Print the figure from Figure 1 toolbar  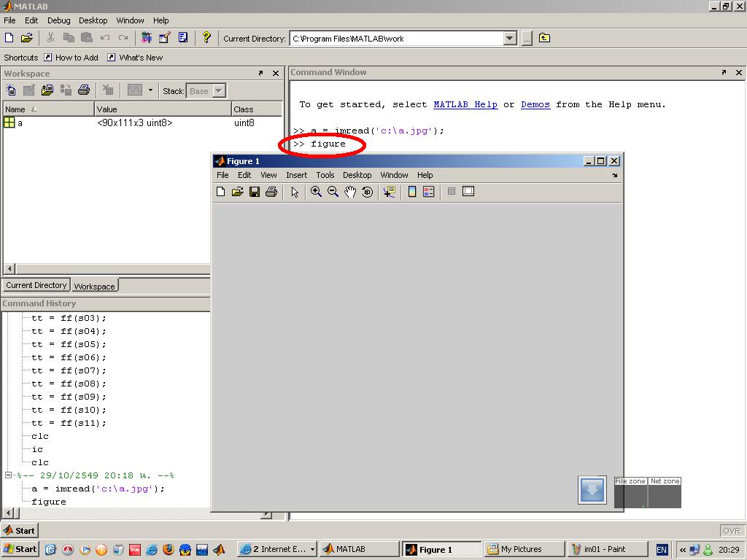(271, 192)
